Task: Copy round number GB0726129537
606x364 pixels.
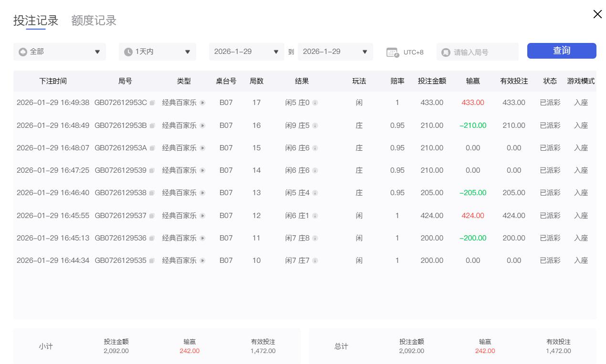Action: (x=152, y=216)
